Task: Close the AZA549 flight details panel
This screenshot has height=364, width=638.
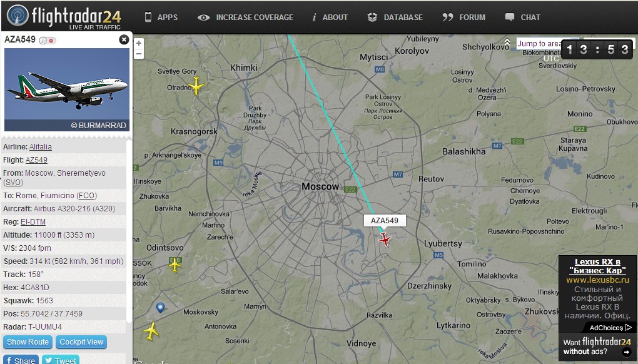Action: [x=124, y=39]
